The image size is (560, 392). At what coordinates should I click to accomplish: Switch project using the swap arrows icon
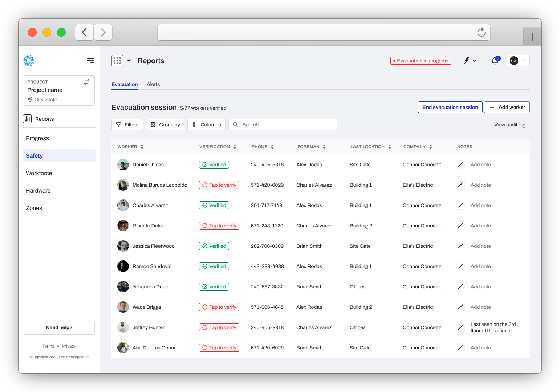pos(87,82)
